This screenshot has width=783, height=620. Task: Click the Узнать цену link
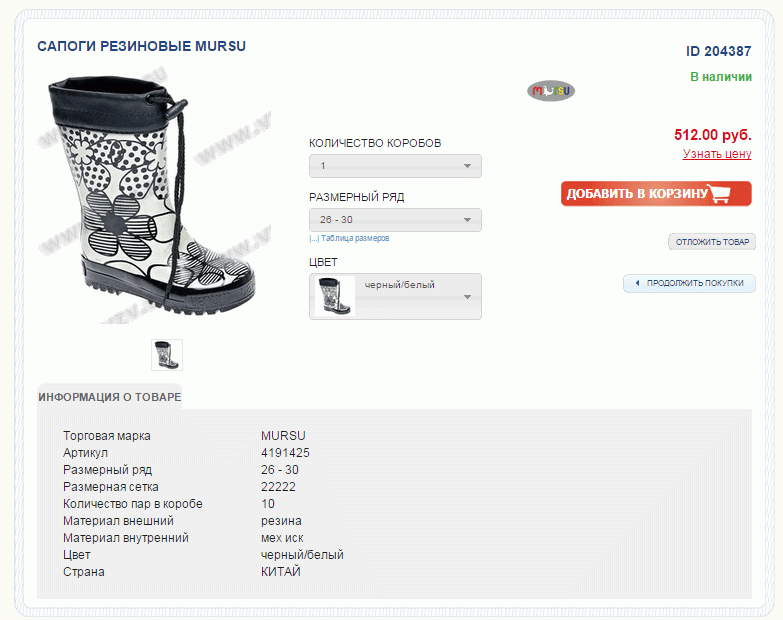click(x=717, y=154)
